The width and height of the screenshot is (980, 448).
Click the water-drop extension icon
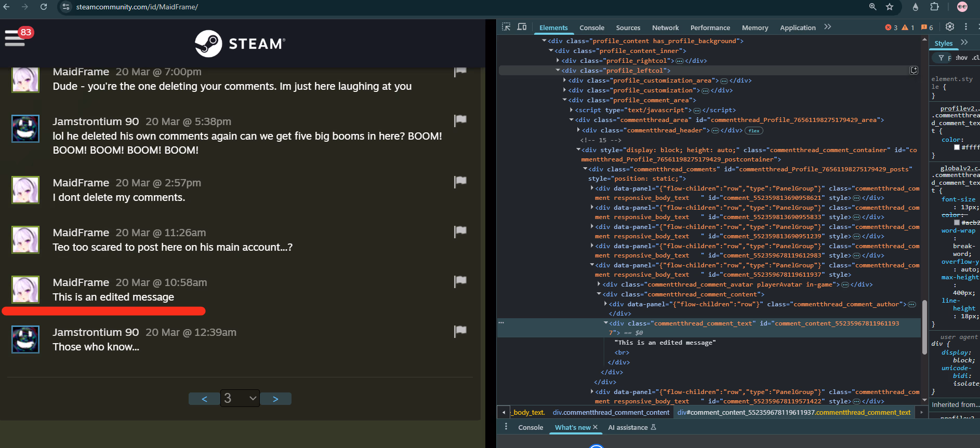[x=916, y=7]
